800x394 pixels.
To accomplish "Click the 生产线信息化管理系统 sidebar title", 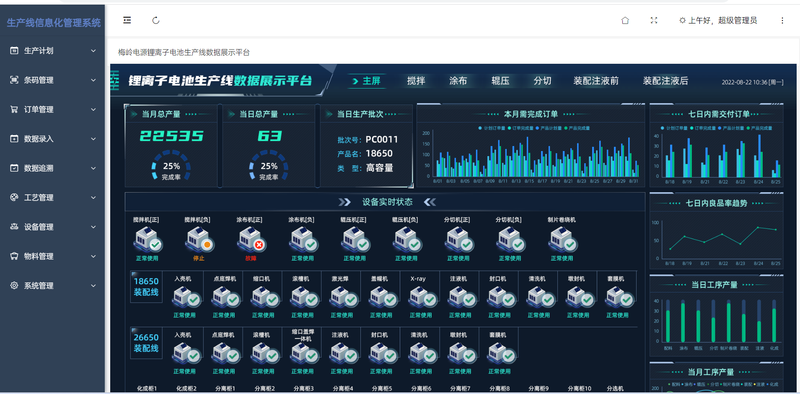I will pos(54,23).
